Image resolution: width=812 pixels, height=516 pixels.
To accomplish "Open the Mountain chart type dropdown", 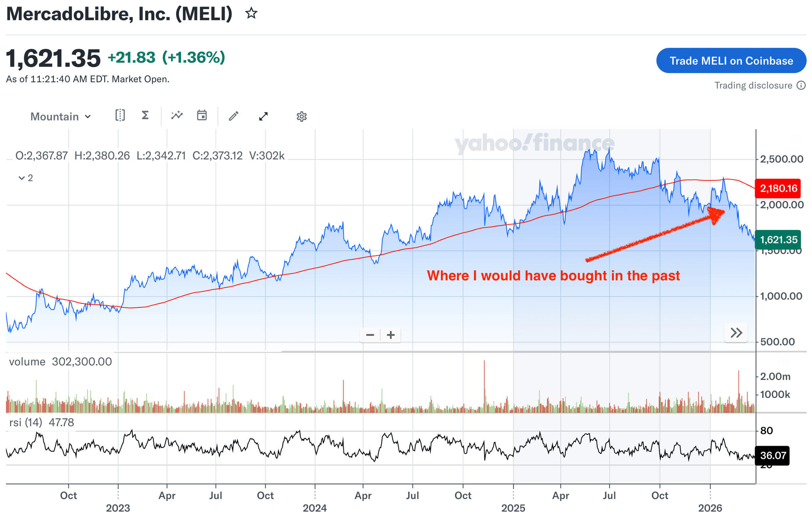I will (x=61, y=116).
